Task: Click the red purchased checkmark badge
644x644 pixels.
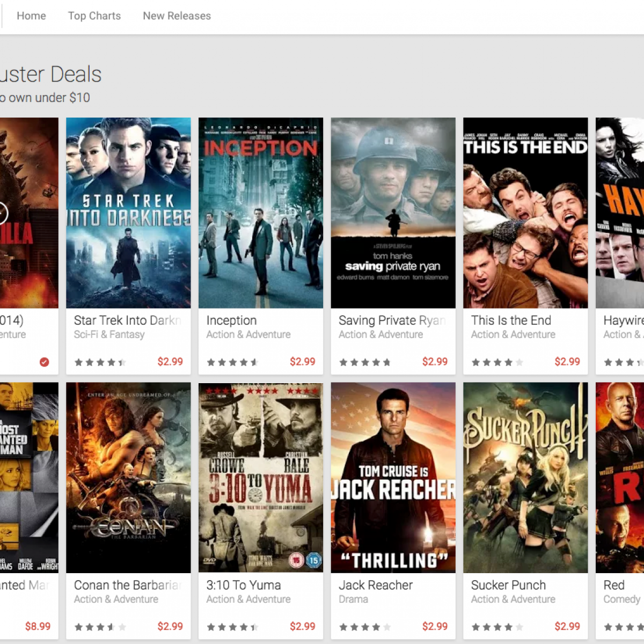Action: [45, 362]
